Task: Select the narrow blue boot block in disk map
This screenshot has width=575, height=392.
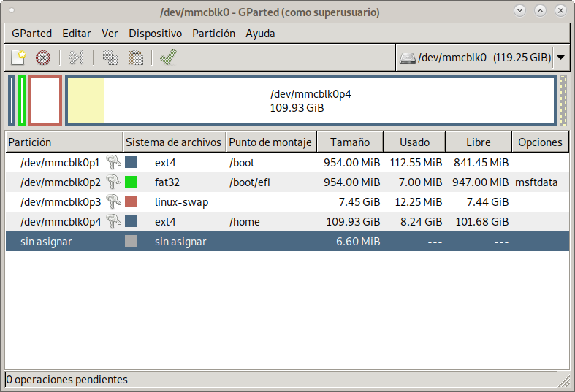Action: click(12, 101)
